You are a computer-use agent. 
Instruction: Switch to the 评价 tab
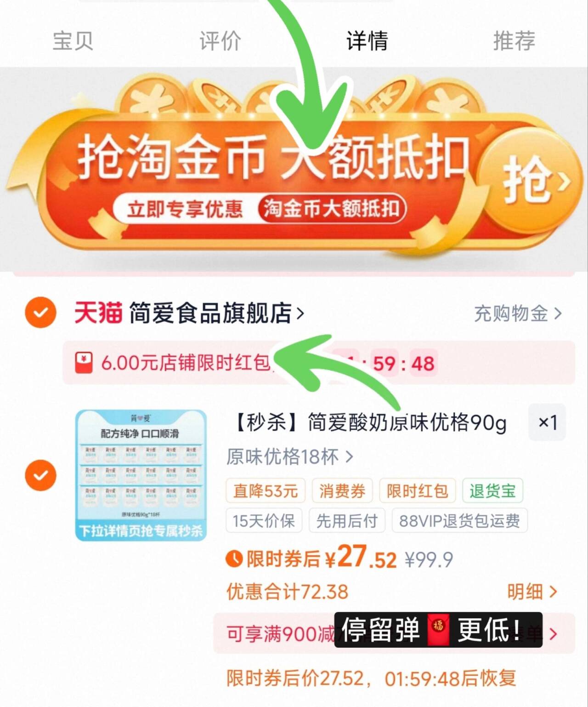(x=220, y=41)
